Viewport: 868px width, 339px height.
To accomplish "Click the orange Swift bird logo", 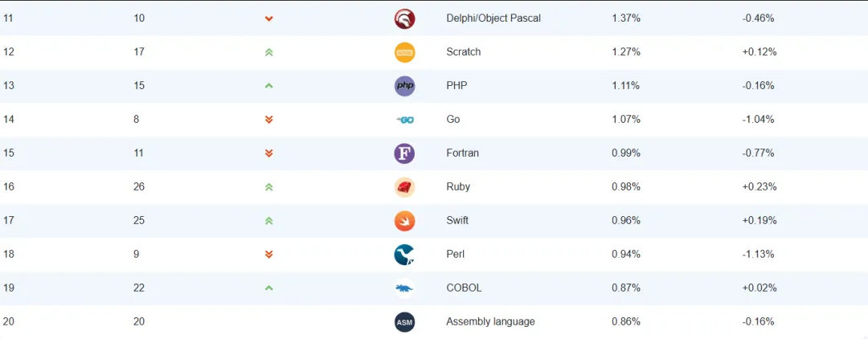I will (404, 221).
